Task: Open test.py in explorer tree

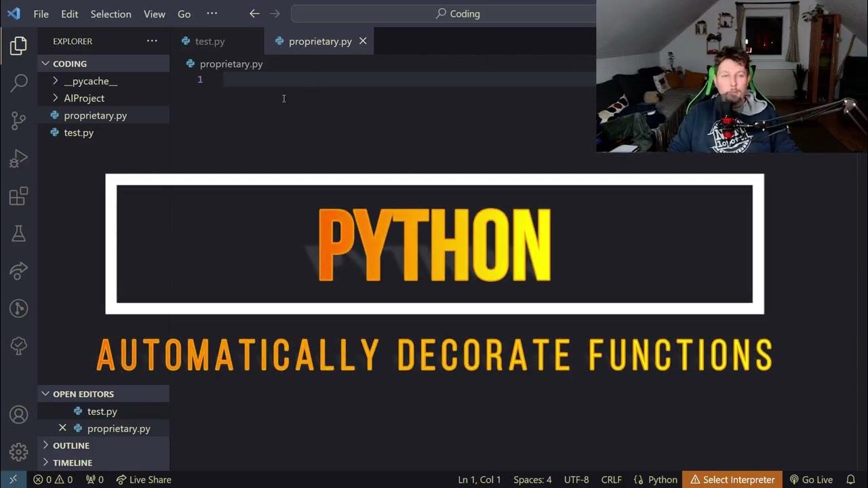Action: [103, 133]
